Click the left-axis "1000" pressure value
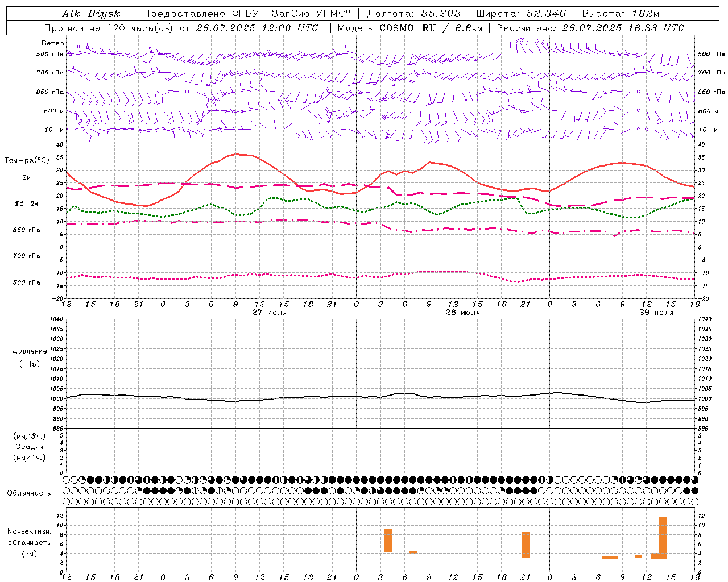This screenshot has width=728, height=582. point(57,399)
